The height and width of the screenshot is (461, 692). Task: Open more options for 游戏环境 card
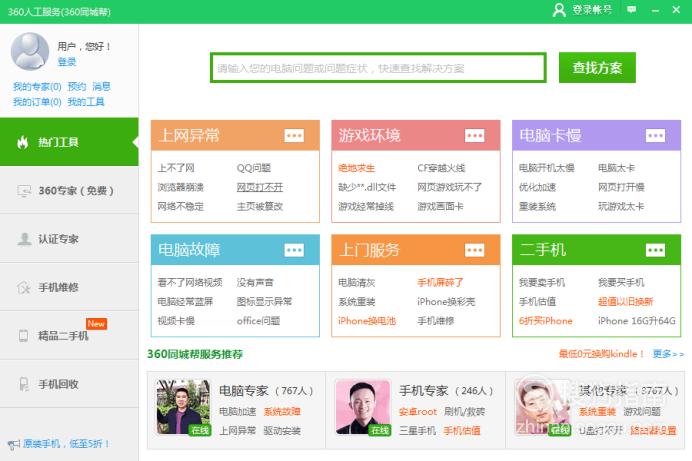pyautogui.click(x=474, y=135)
